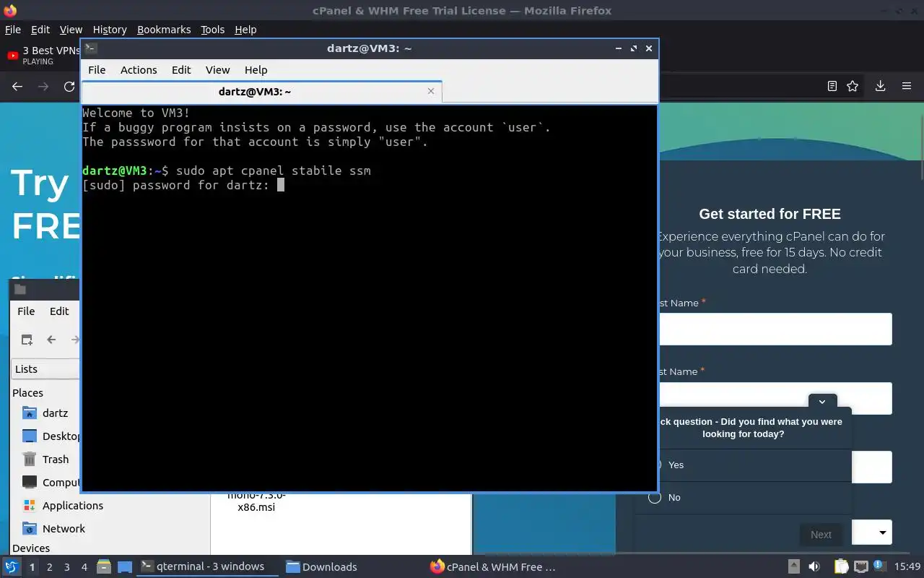Open the LXQt start menu button
Image resolution: width=924 pixels, height=578 pixels.
(x=12, y=566)
